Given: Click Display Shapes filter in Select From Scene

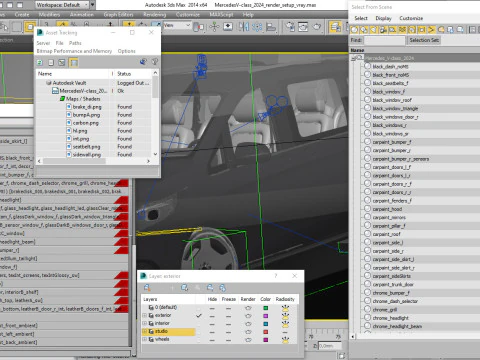Looking at the screenshot, I should click(364, 30).
